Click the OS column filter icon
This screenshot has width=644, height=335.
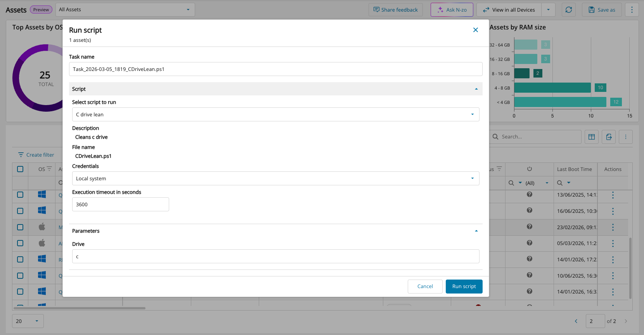point(49,169)
